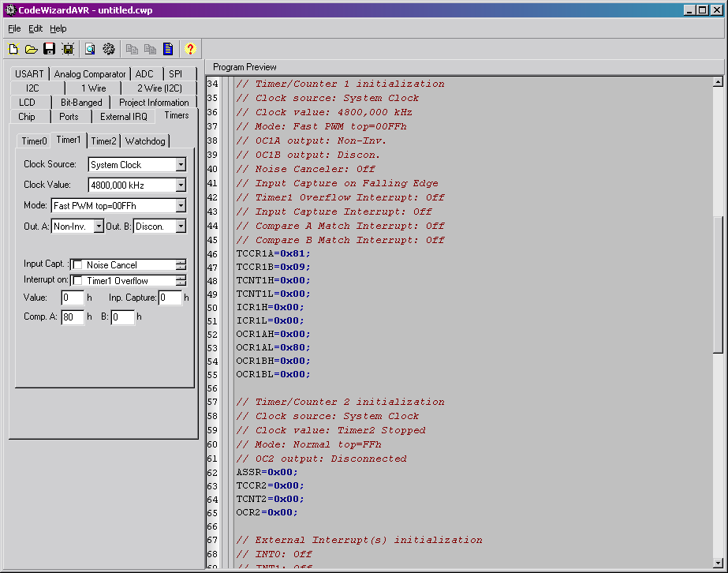Create a new project with the toolbar icon
The height and width of the screenshot is (573, 728).
coord(13,49)
